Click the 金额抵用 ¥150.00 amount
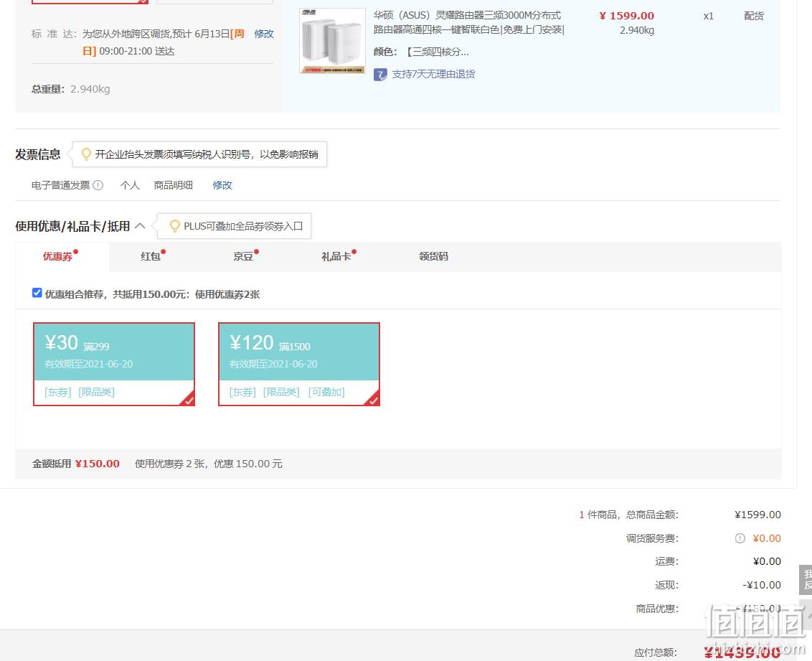This screenshot has width=812, height=661. pos(97,464)
